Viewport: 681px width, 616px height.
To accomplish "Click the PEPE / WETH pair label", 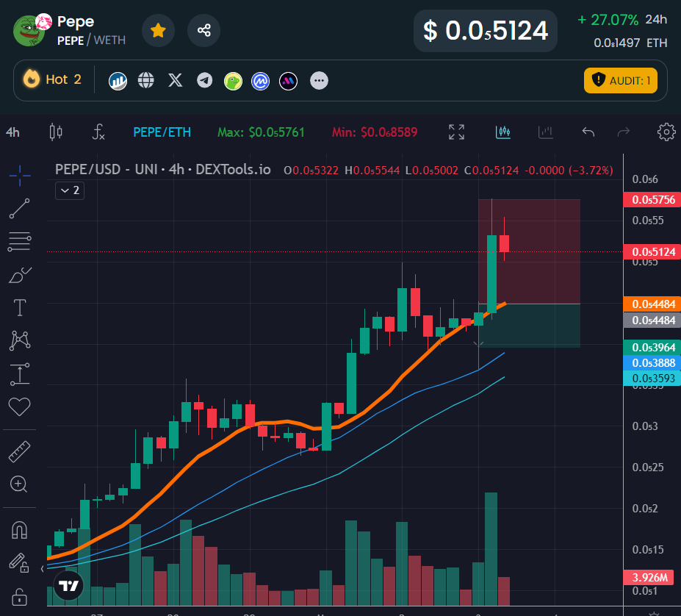I will pos(91,40).
